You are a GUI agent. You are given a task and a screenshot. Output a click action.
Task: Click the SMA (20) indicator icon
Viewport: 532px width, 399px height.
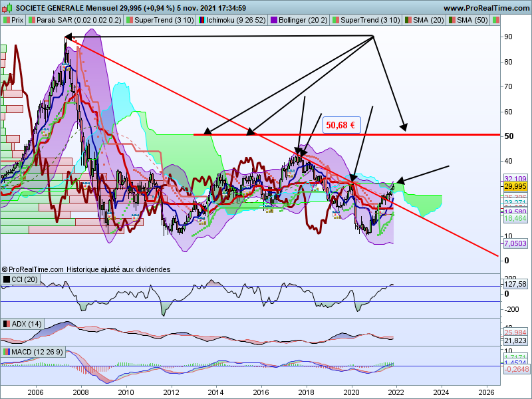pos(408,20)
